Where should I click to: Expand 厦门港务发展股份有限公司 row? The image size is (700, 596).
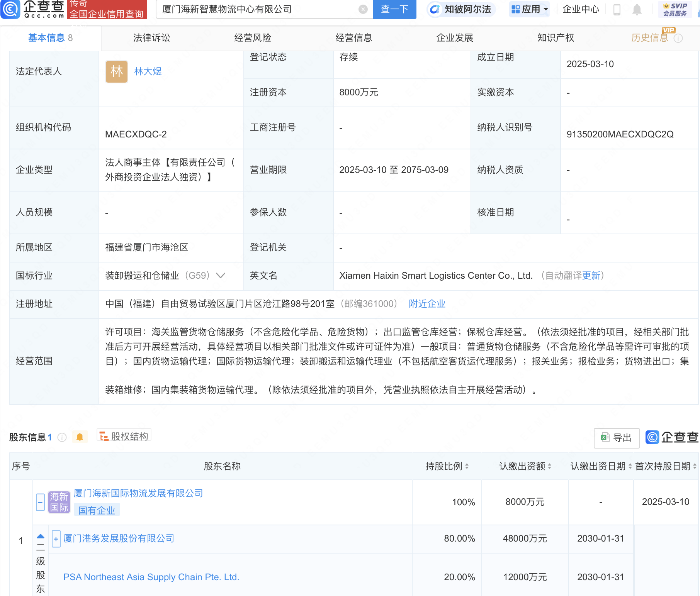56,539
